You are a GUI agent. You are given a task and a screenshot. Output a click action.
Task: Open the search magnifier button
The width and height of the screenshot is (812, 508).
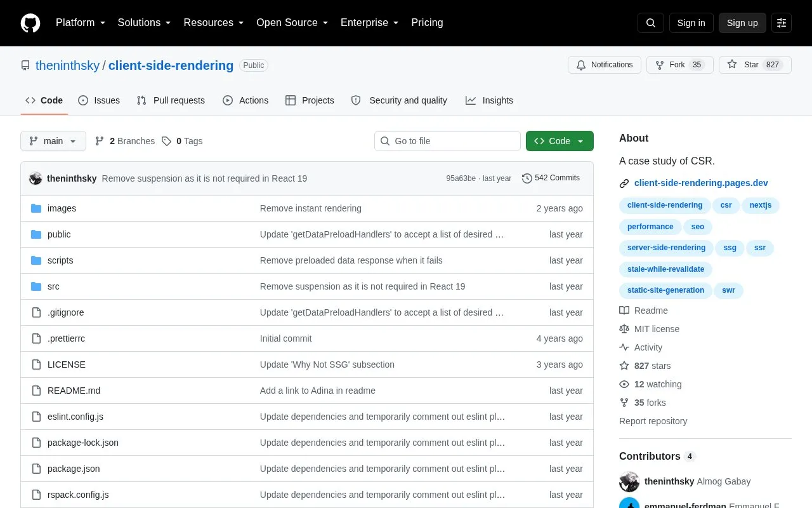click(x=651, y=23)
